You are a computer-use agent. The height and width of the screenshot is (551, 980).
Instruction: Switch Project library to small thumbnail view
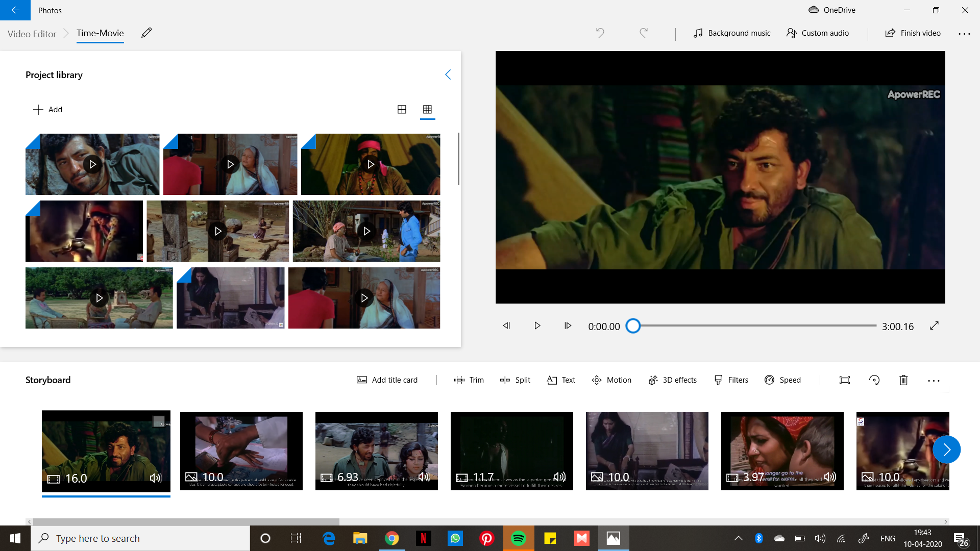(x=428, y=109)
